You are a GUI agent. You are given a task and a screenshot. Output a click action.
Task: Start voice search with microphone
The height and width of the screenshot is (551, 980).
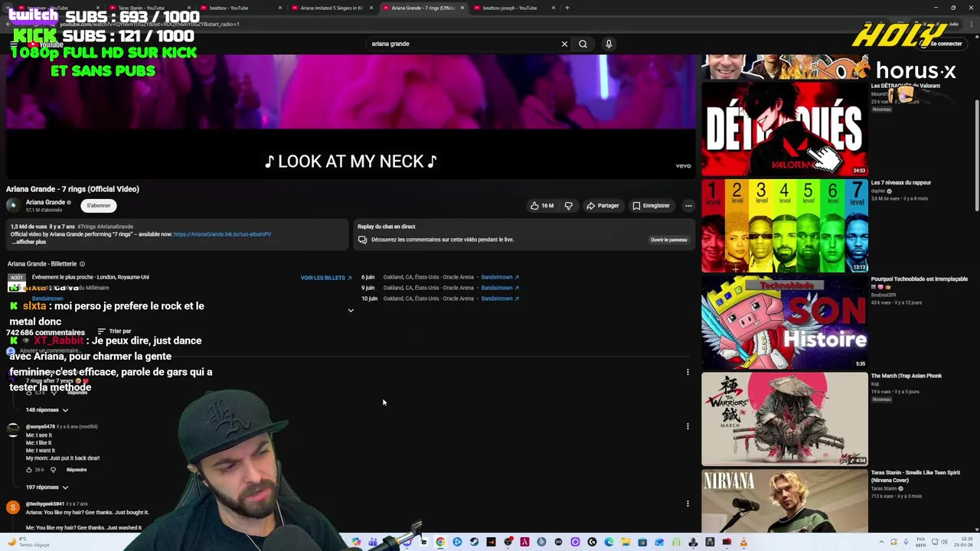(609, 44)
